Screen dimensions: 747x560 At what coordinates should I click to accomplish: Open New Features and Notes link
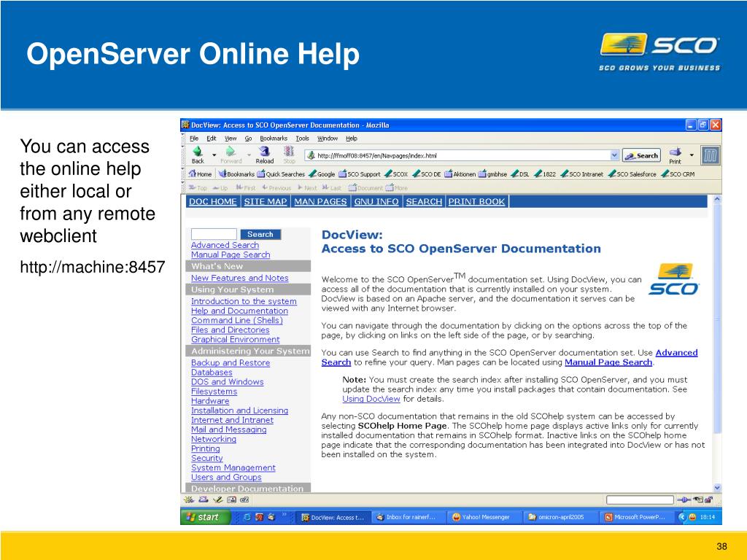[x=239, y=278]
